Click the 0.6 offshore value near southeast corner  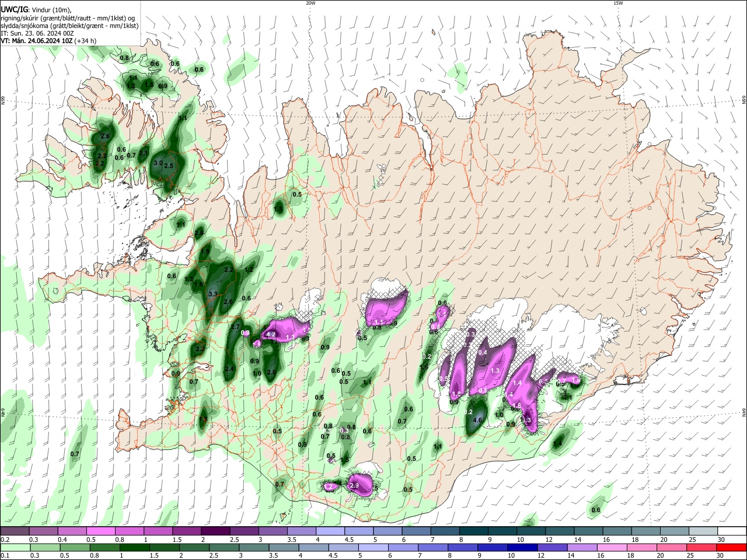click(596, 510)
